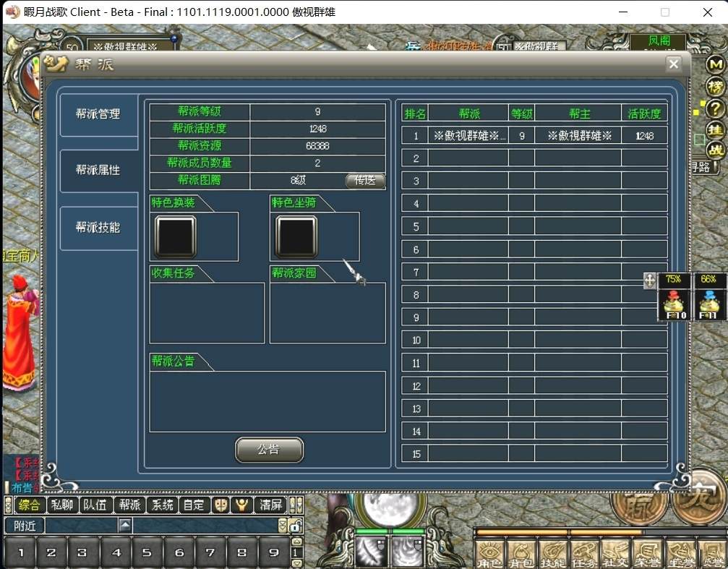This screenshot has width=728, height=569.
Task: Expand the chat window up arrow
Action: point(125,526)
